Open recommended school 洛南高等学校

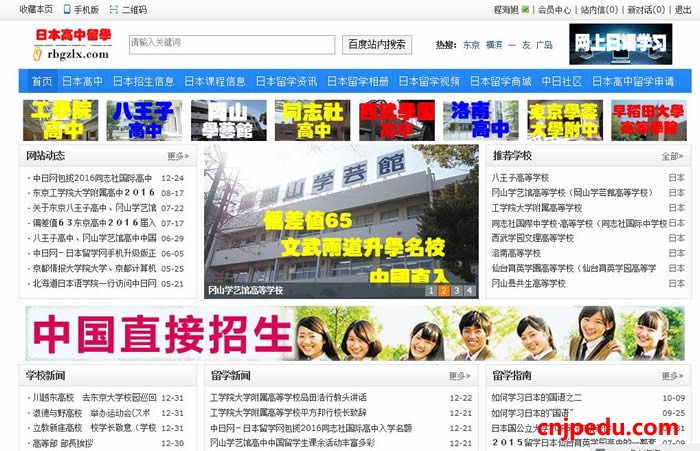[x=516, y=253]
